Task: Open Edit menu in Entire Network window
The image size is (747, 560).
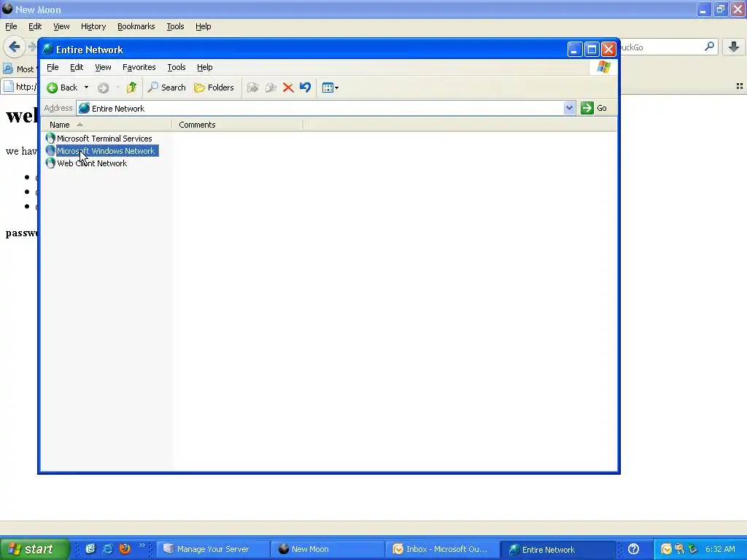Action: [x=77, y=67]
